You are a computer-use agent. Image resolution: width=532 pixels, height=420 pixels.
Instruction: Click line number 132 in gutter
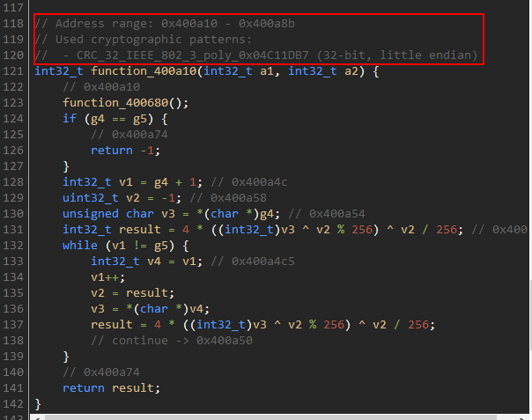point(13,246)
